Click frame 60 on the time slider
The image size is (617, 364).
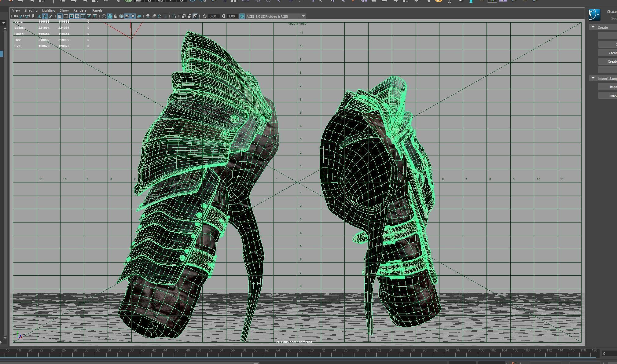255,351
